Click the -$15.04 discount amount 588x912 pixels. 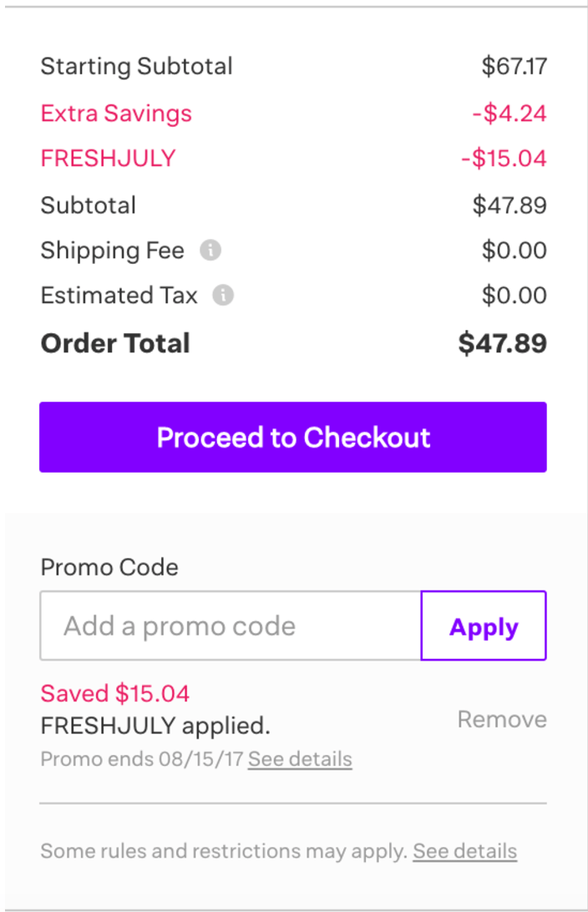click(504, 158)
